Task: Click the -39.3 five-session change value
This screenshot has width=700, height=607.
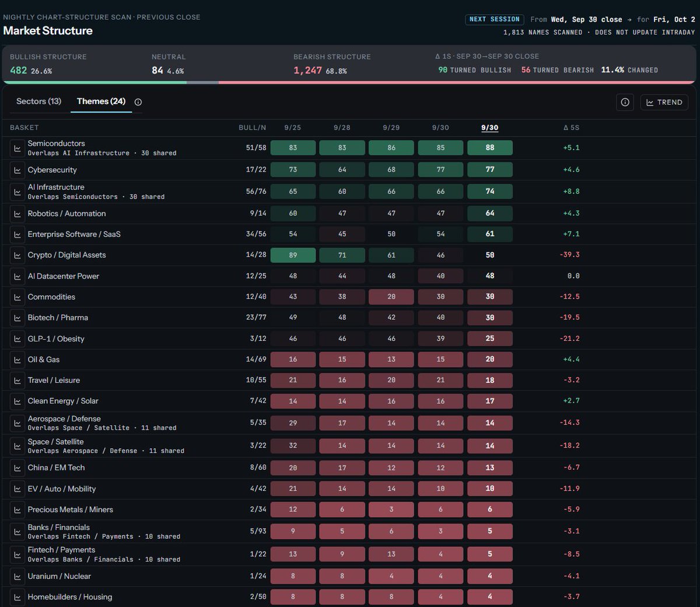Action: (569, 255)
